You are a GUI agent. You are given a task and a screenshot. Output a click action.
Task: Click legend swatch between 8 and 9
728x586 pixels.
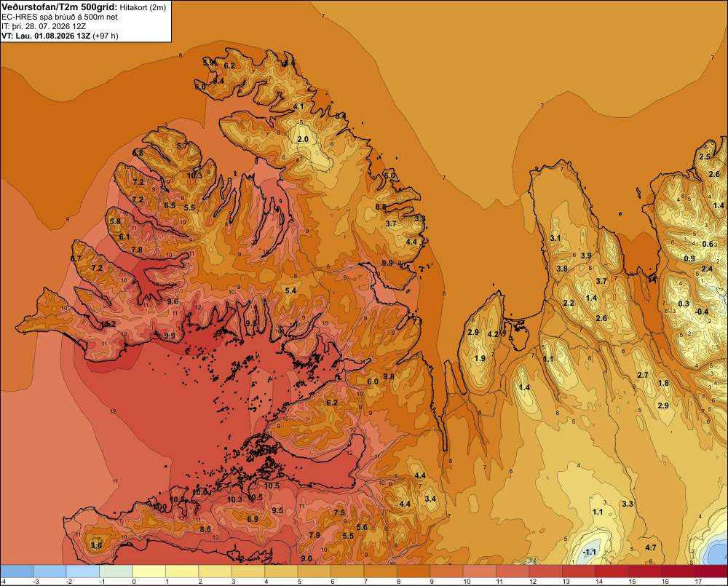[414, 571]
